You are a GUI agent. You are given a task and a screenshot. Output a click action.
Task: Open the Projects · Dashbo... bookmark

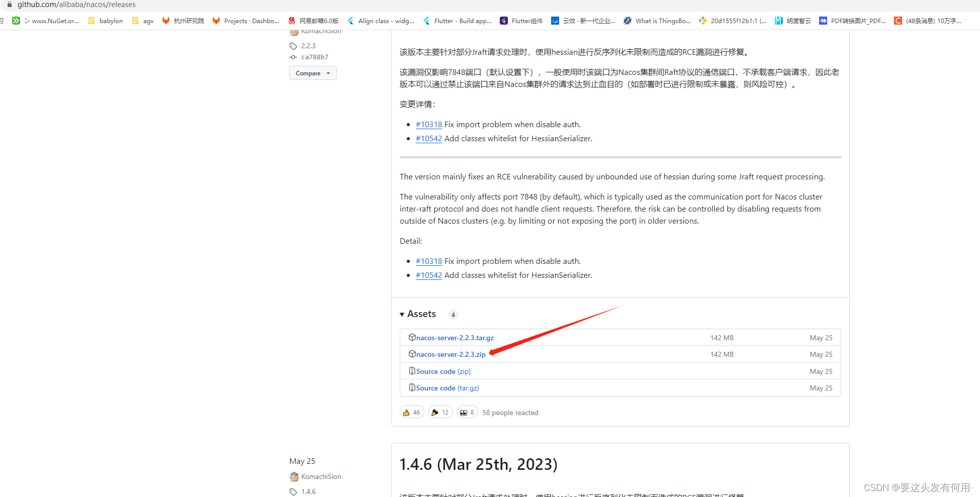point(246,21)
